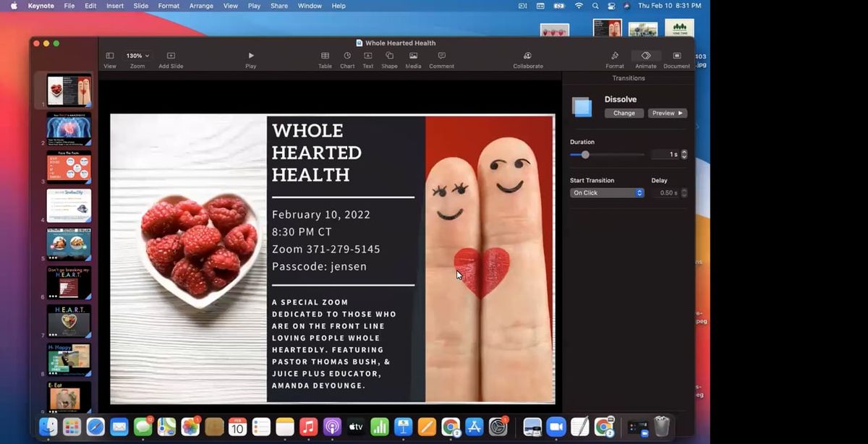868x444 pixels.
Task: Open Spotlight search in menu bar
Action: click(595, 6)
